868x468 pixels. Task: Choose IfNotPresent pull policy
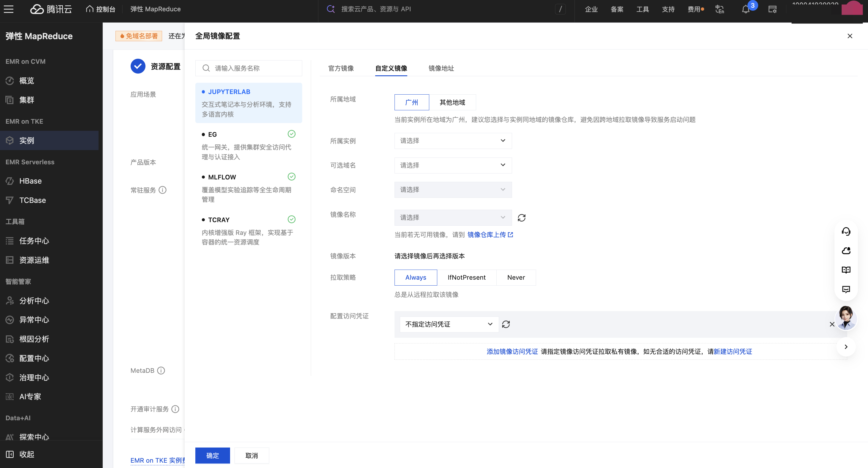tap(466, 277)
